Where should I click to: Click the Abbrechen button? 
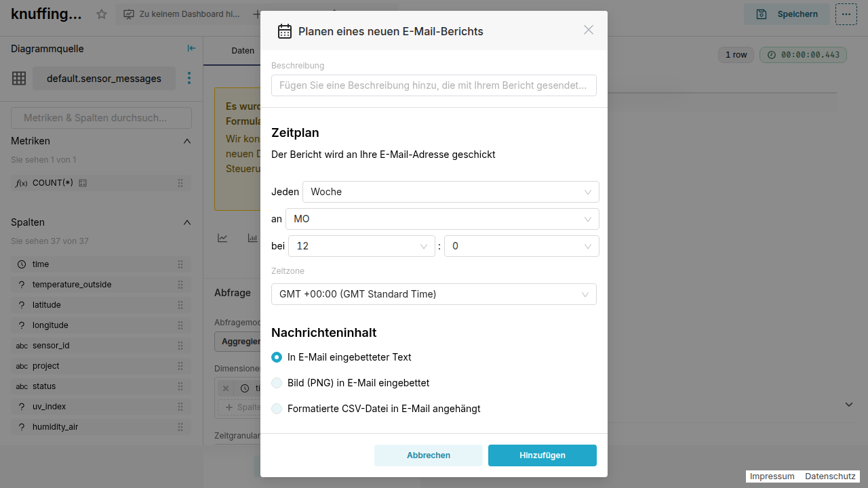pyautogui.click(x=428, y=455)
